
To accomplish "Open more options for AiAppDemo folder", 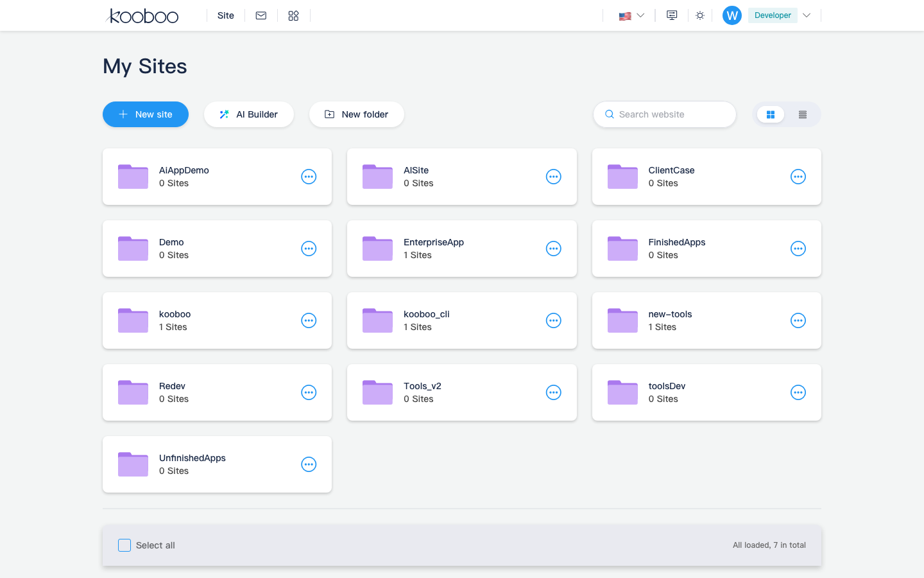I will pos(309,177).
